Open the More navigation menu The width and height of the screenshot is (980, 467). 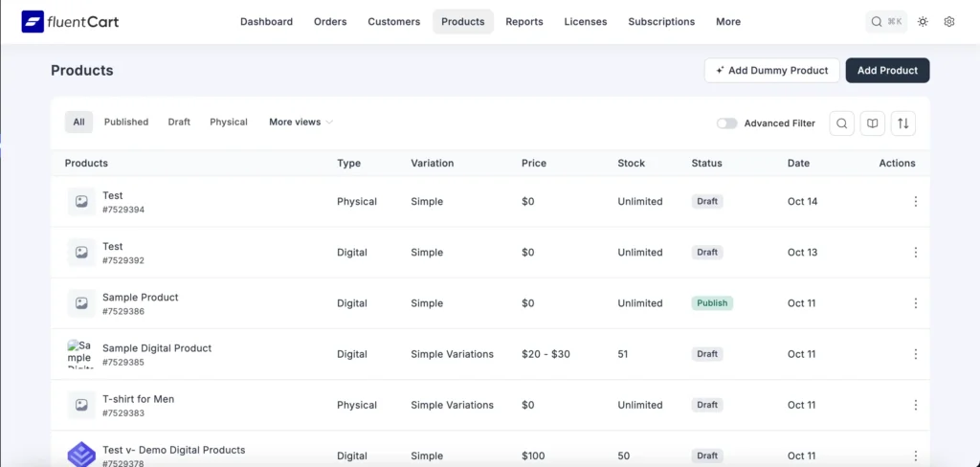[x=727, y=22]
